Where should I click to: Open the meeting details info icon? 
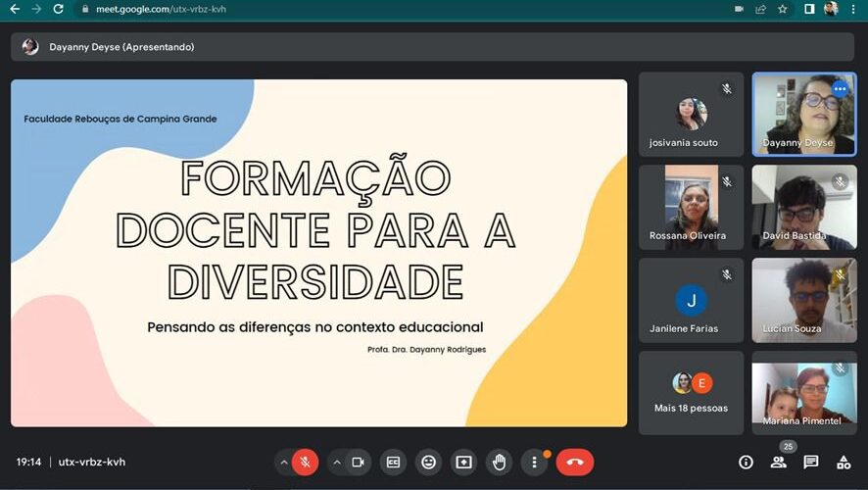click(x=746, y=462)
